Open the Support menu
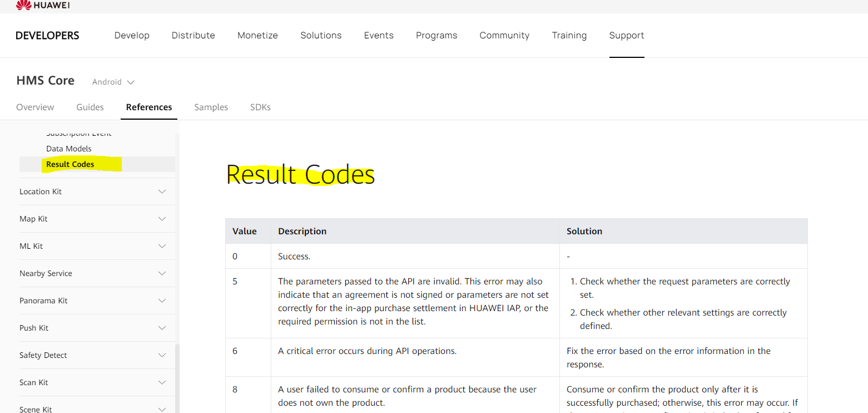 pyautogui.click(x=627, y=35)
